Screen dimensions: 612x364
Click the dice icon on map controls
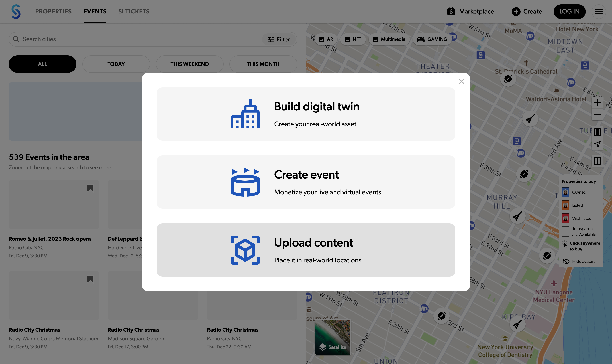click(x=597, y=132)
